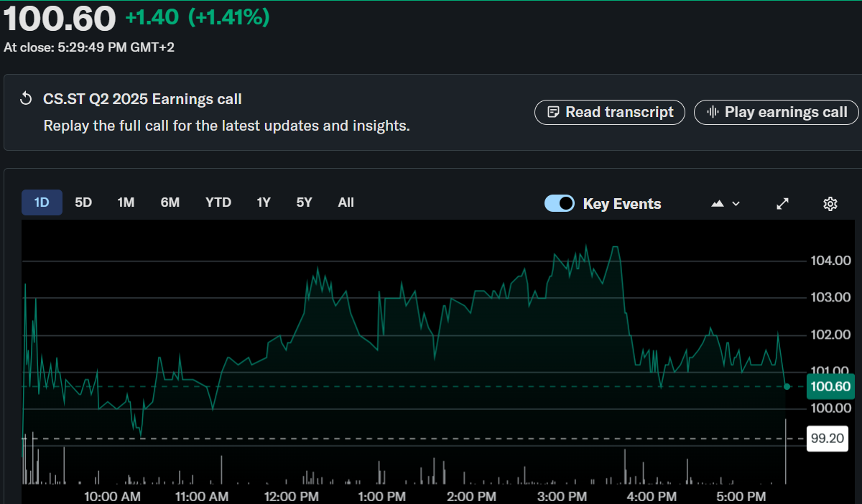Click the closing price dot on chart
The height and width of the screenshot is (504, 862).
click(x=787, y=386)
